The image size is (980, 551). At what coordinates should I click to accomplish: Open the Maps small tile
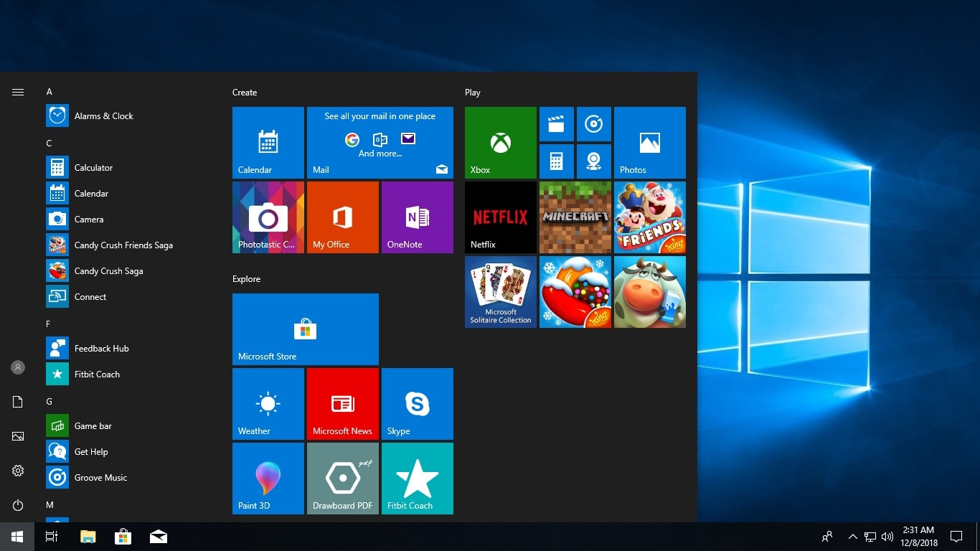click(594, 161)
